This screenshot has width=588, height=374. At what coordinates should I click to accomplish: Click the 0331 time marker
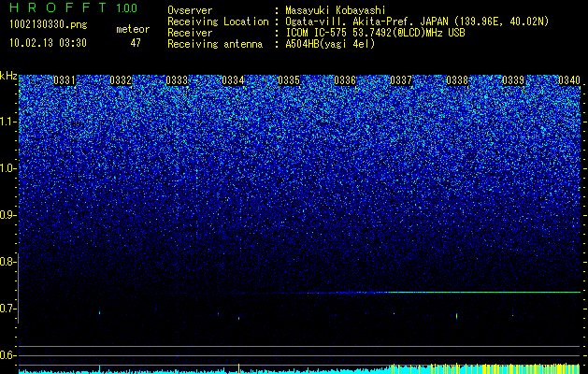65,80
